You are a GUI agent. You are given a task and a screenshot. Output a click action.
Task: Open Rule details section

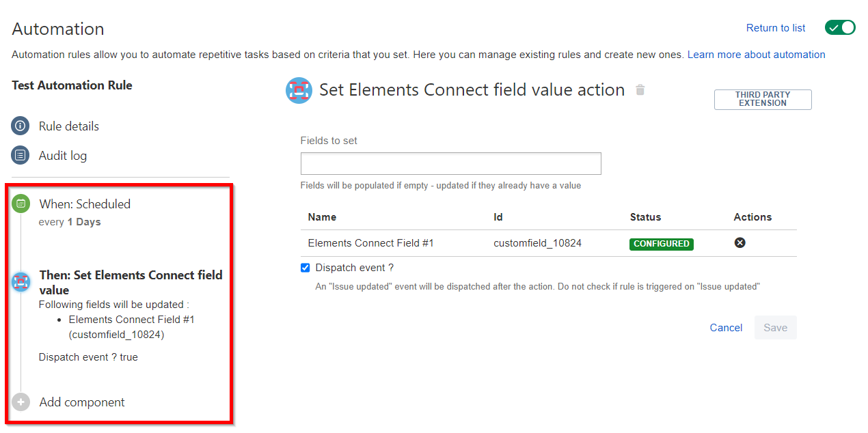click(x=68, y=126)
